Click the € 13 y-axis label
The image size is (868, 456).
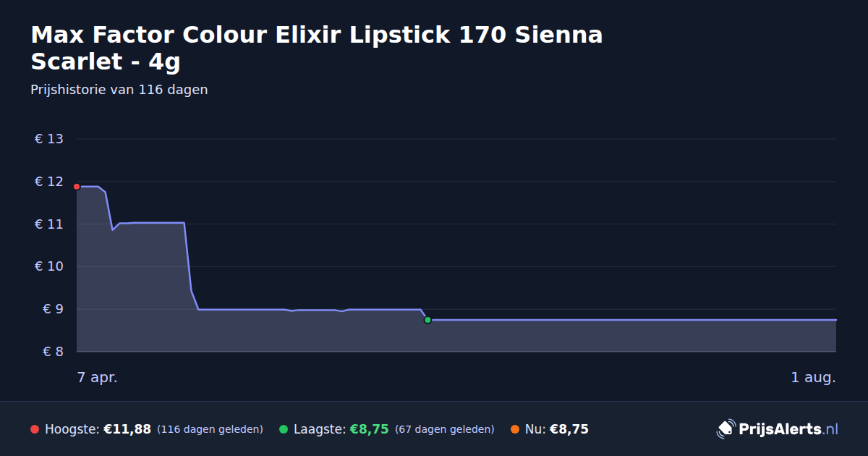pos(49,139)
